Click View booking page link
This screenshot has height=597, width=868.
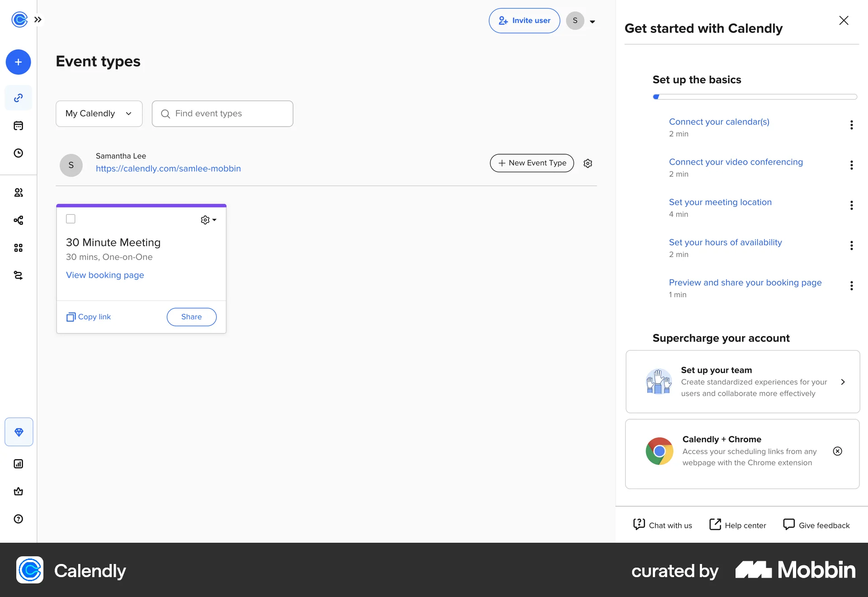(105, 275)
